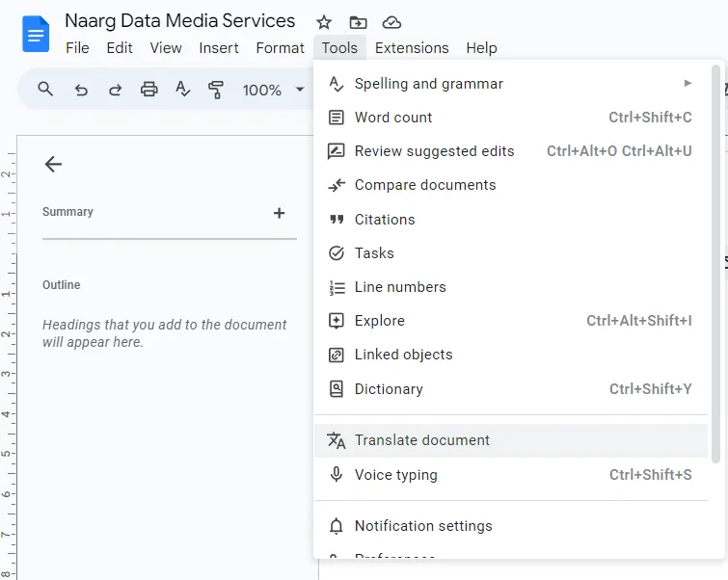Undo the last action
This screenshot has width=728, height=580.
[x=81, y=90]
